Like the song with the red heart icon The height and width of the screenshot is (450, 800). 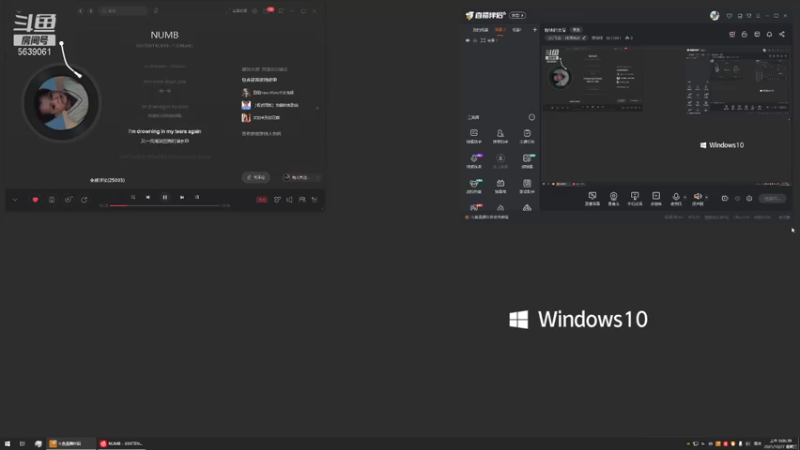tap(35, 199)
